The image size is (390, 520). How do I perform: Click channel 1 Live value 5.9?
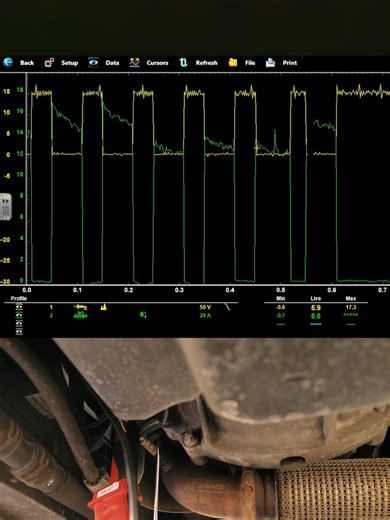click(x=316, y=307)
